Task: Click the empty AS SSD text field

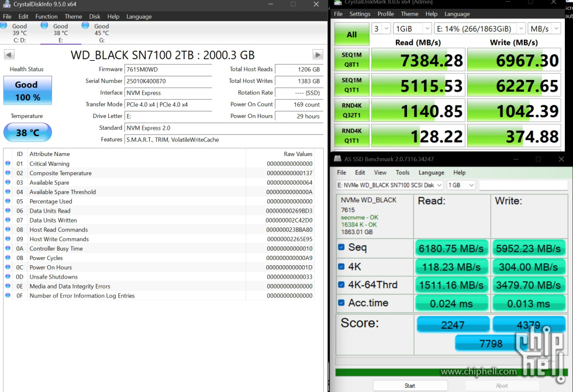Action: click(x=523, y=185)
